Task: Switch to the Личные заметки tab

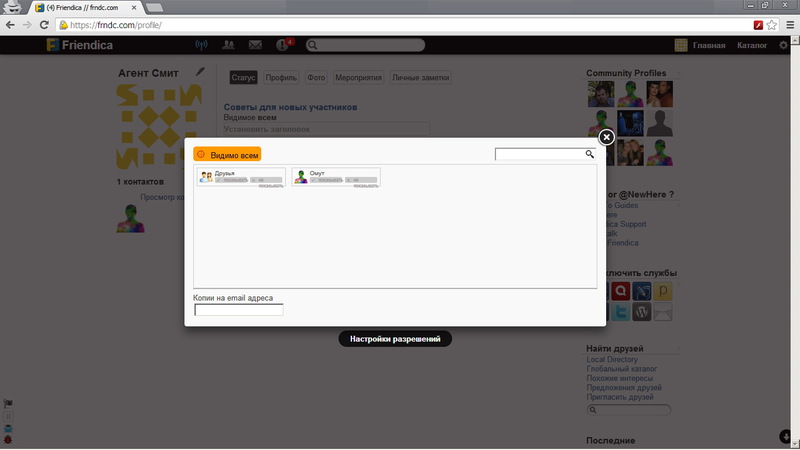Action: (420, 78)
